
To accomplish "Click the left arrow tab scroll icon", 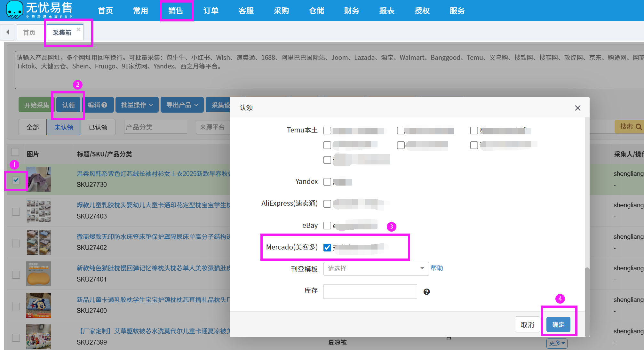I will tap(8, 32).
